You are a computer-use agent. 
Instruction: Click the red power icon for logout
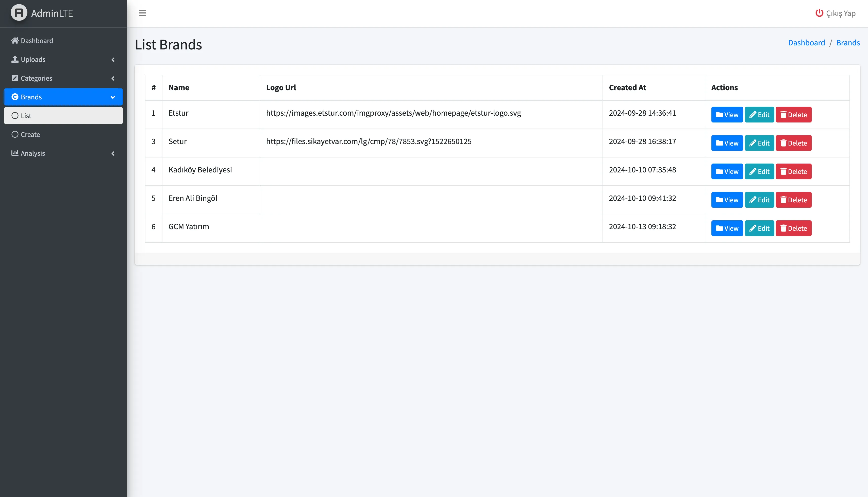(x=819, y=13)
